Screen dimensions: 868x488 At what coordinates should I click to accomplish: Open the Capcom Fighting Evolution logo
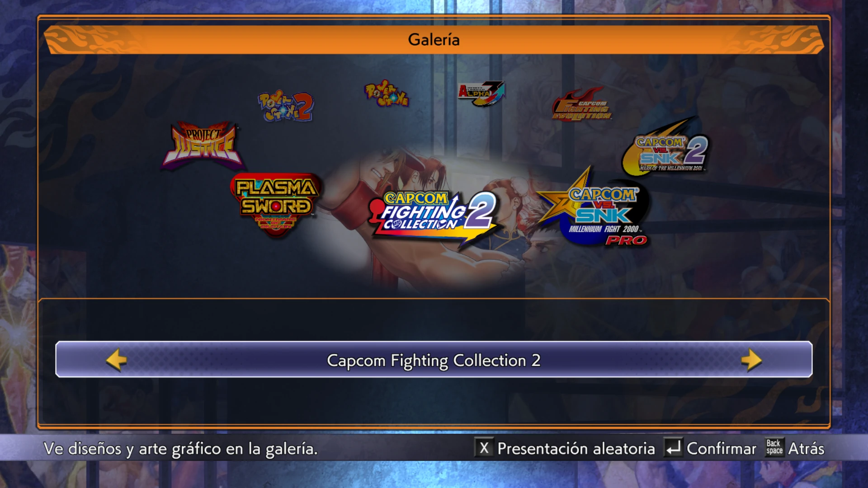[x=582, y=104]
